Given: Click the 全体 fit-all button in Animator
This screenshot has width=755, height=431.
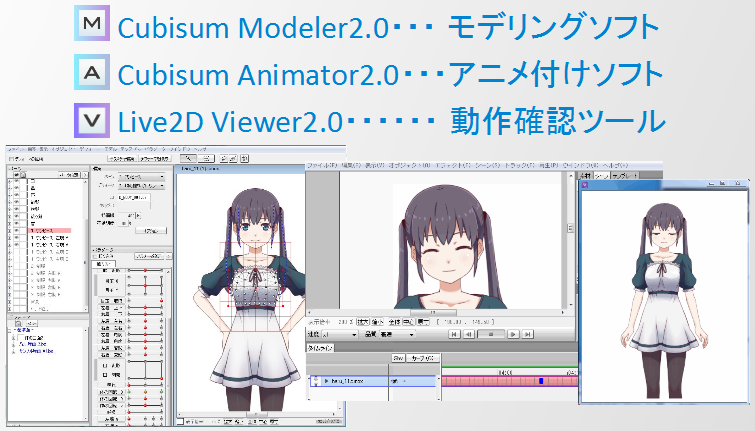Looking at the screenshot, I should (x=394, y=322).
